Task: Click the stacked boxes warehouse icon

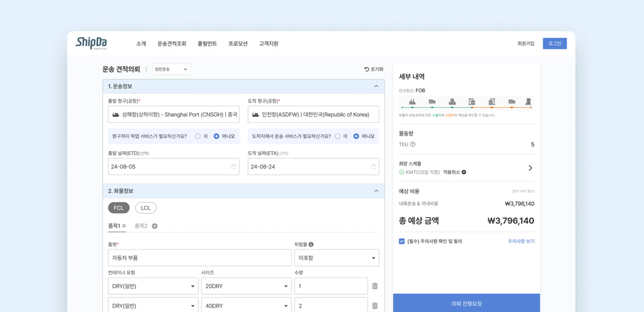Action: click(x=452, y=102)
